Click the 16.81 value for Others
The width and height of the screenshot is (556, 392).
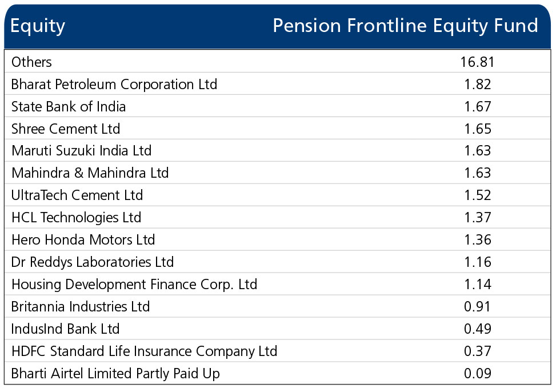(x=477, y=62)
